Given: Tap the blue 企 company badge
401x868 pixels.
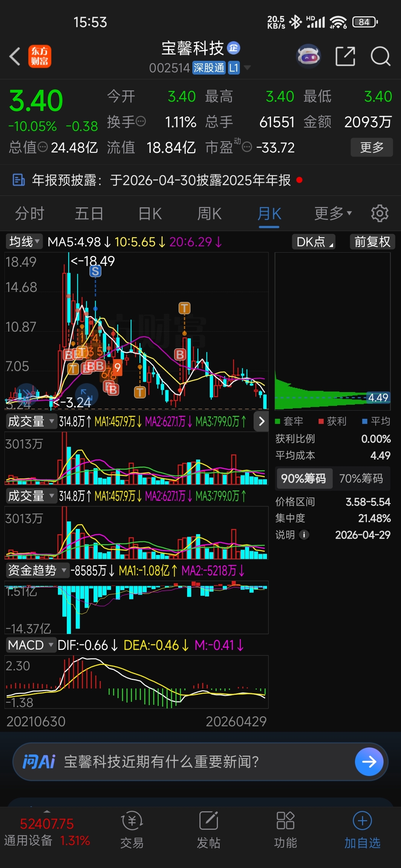Looking at the screenshot, I should point(234,48).
